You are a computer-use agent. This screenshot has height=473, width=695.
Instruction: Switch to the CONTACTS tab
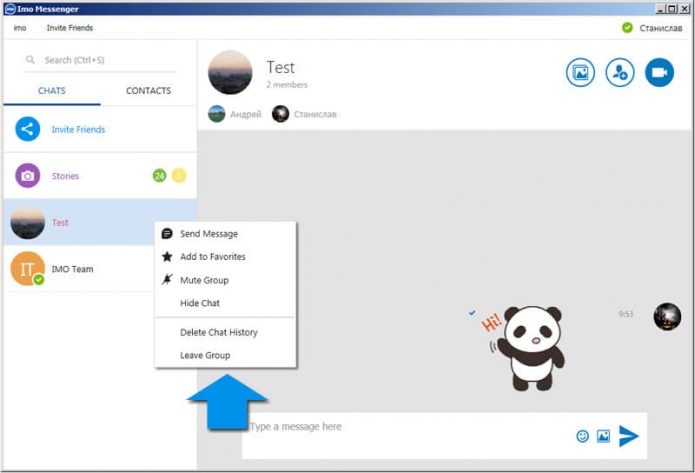click(x=148, y=91)
